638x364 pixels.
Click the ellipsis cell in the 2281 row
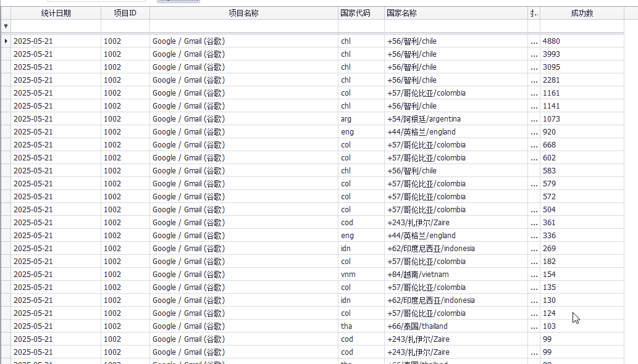click(x=534, y=80)
